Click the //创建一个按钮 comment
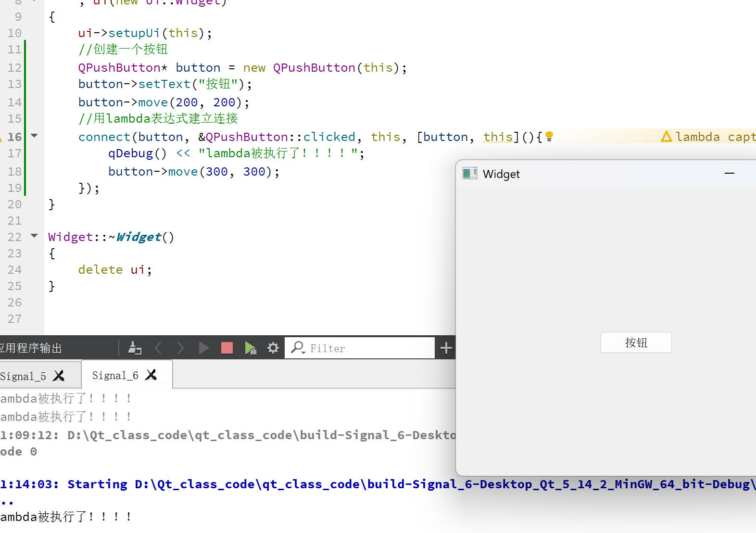 (123, 49)
